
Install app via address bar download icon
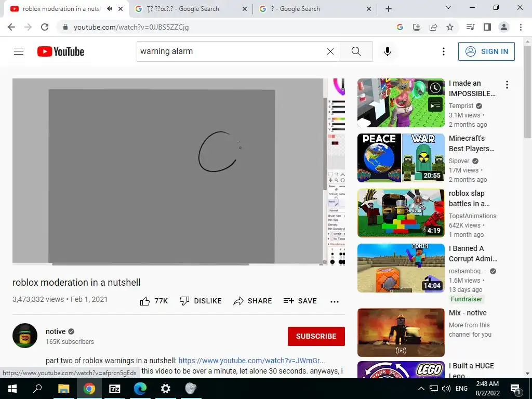pos(417,27)
